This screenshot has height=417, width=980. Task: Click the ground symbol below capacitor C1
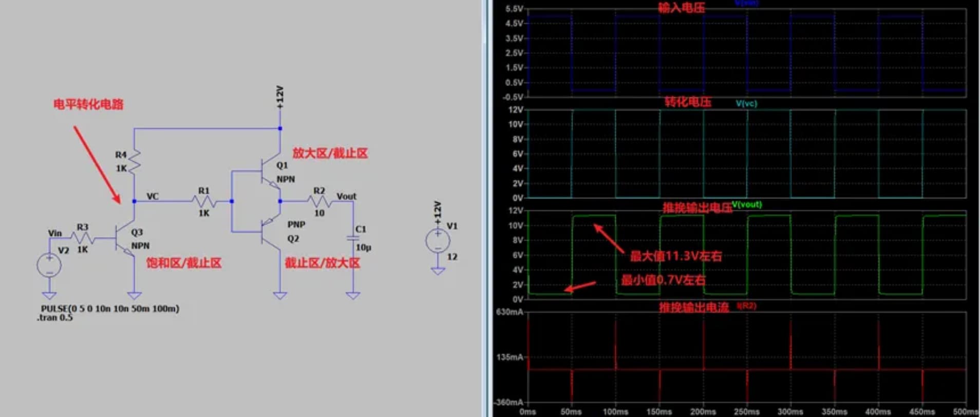pos(353,295)
